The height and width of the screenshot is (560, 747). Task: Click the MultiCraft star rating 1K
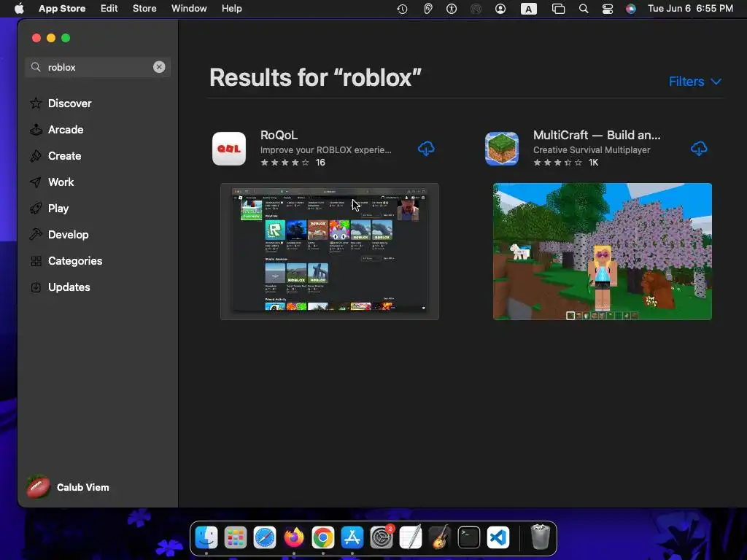click(x=565, y=163)
